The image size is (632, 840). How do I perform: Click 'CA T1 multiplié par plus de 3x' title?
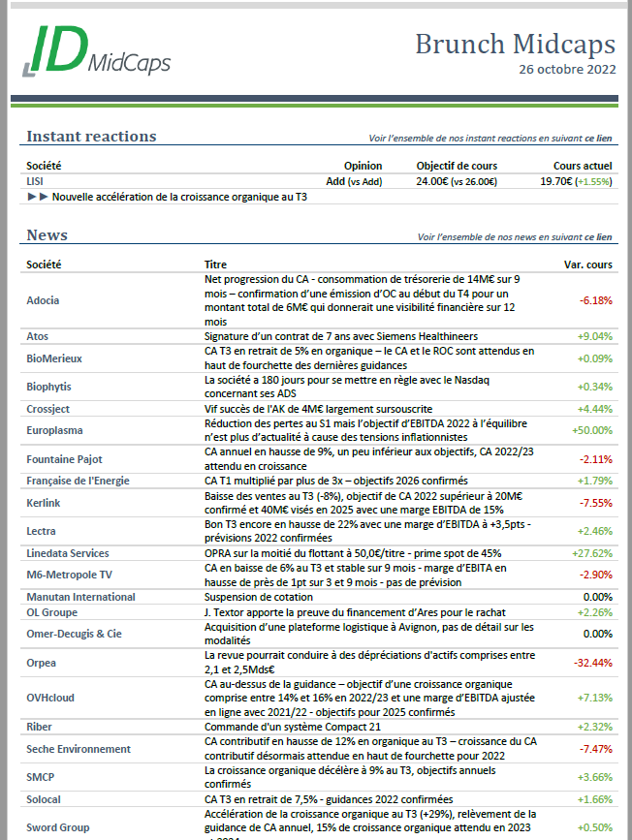[x=336, y=482]
